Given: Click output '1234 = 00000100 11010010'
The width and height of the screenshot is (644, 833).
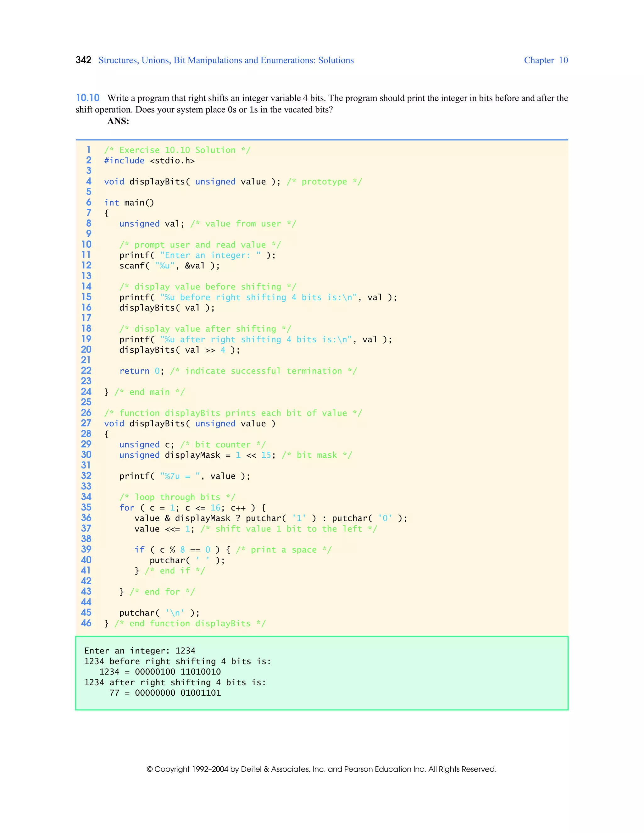Looking at the screenshot, I should coord(160,672).
